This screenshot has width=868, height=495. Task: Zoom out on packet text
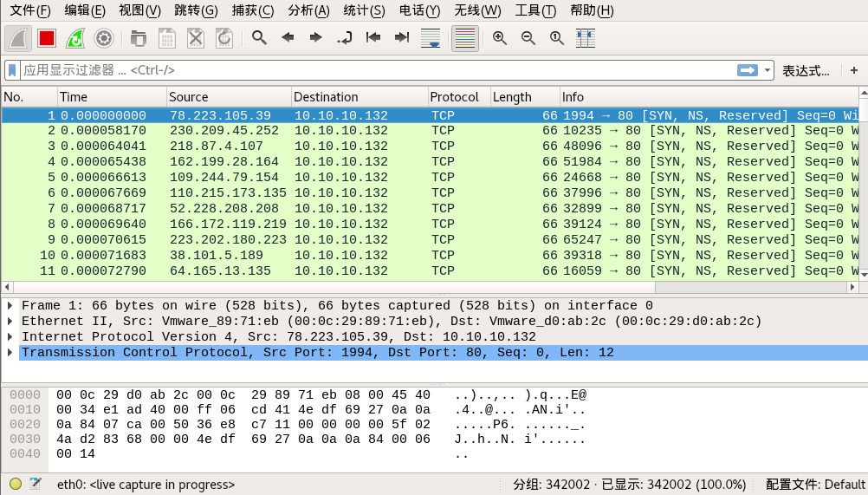[528, 37]
